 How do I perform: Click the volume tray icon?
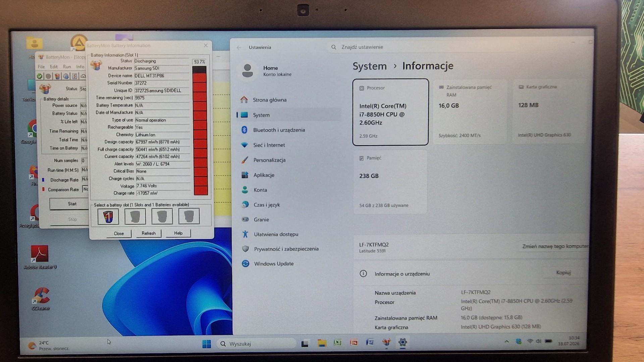(539, 341)
